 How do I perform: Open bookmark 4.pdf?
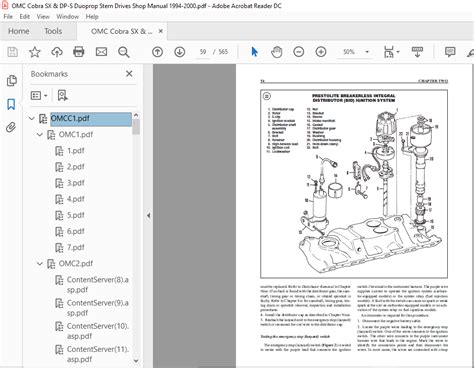click(x=76, y=199)
